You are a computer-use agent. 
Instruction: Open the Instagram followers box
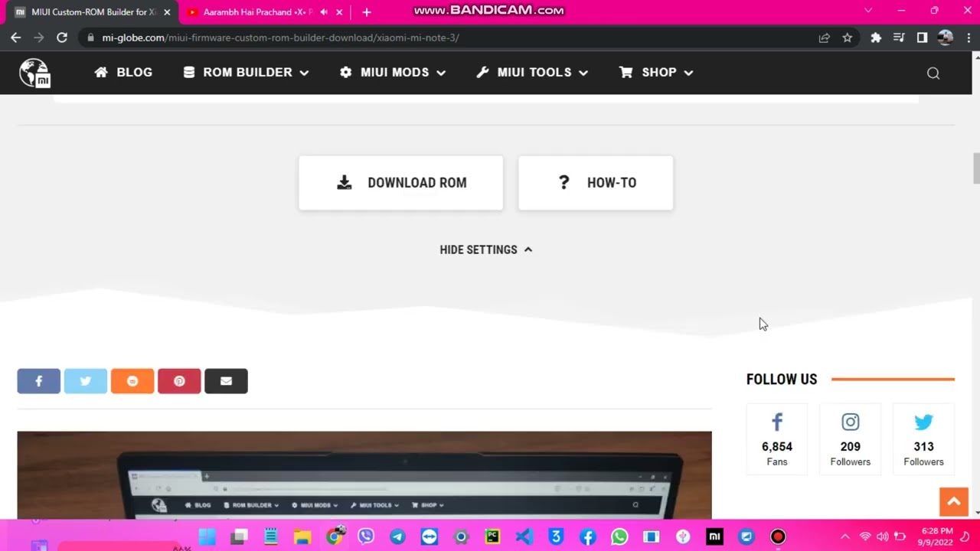[851, 439]
